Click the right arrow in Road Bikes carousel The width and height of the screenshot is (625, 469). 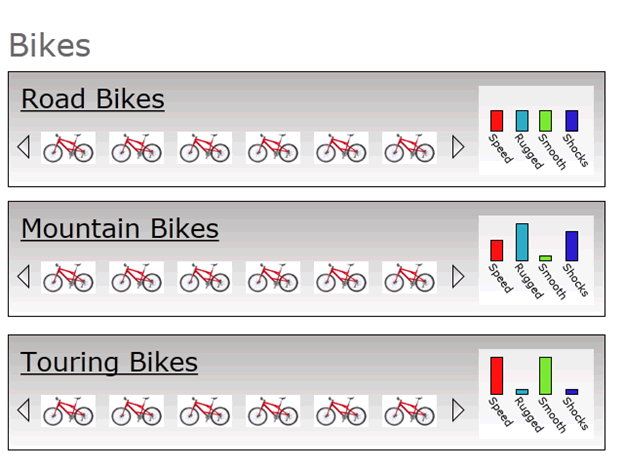[x=458, y=147]
